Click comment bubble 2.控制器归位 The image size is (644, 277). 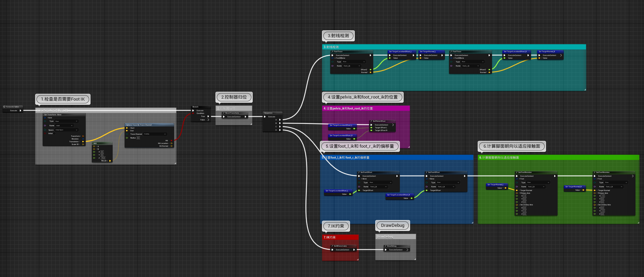click(234, 97)
